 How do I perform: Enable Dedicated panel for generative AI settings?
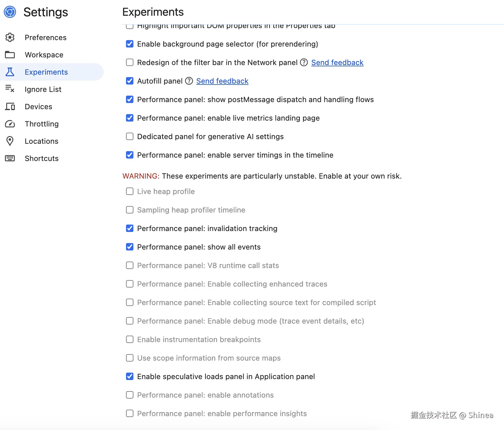click(130, 136)
